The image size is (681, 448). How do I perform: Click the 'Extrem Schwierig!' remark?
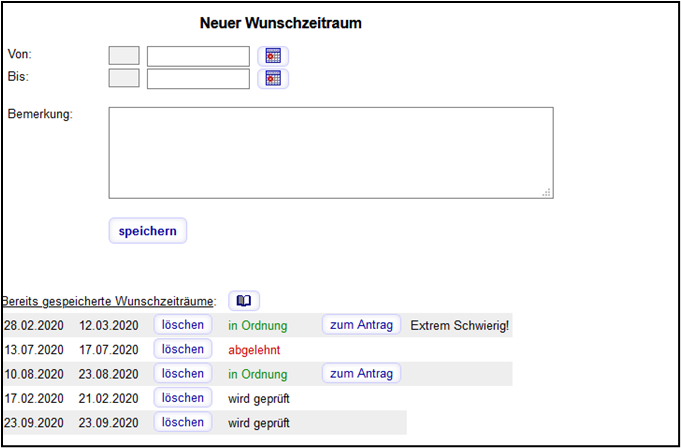click(x=460, y=326)
